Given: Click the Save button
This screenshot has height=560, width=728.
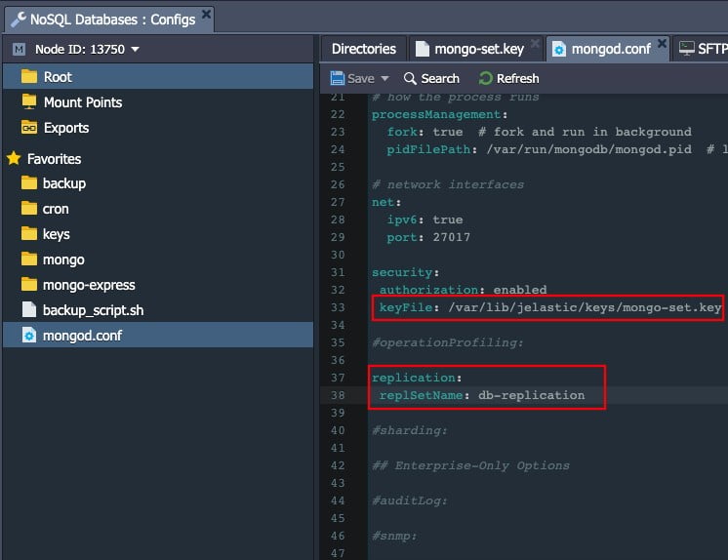Looking at the screenshot, I should click(x=352, y=78).
